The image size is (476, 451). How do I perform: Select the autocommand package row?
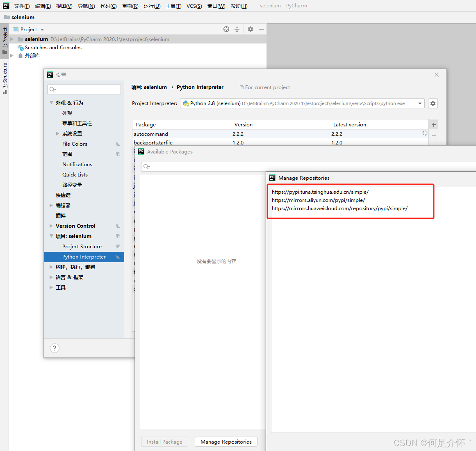pos(280,134)
